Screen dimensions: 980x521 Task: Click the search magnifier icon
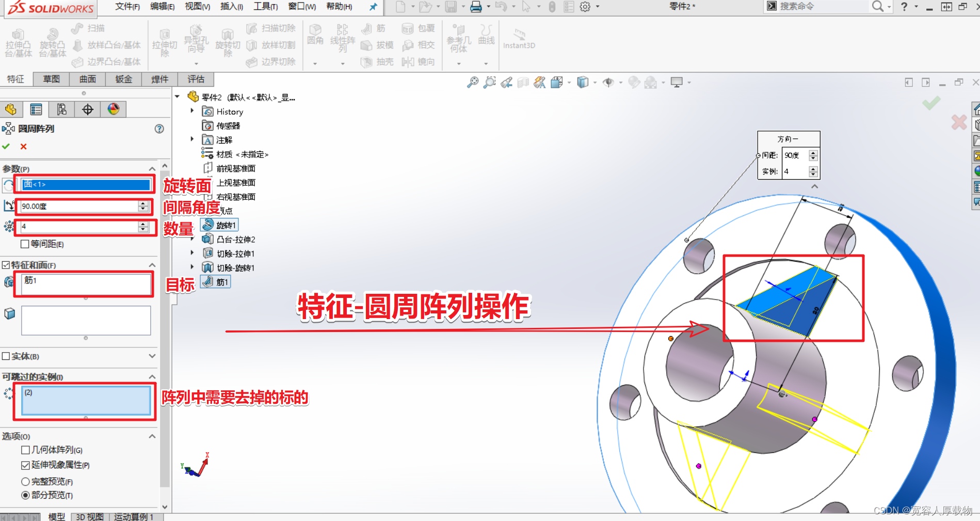(x=877, y=6)
